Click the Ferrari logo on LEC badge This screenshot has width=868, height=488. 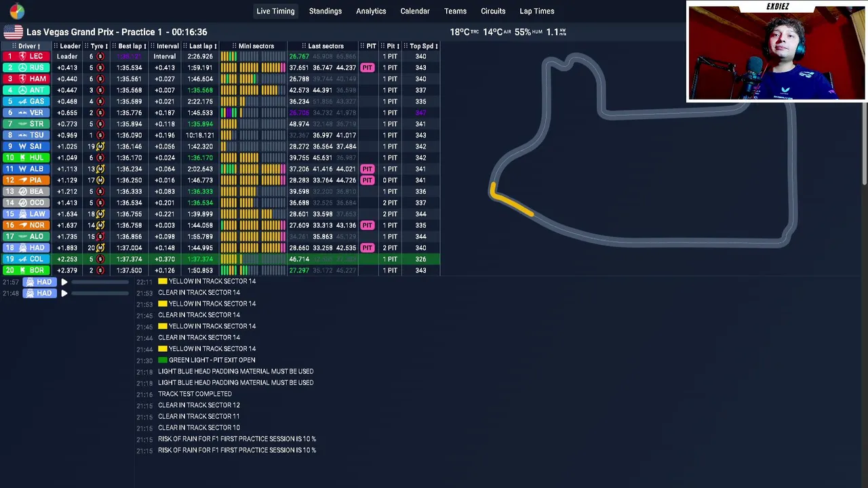coord(22,56)
